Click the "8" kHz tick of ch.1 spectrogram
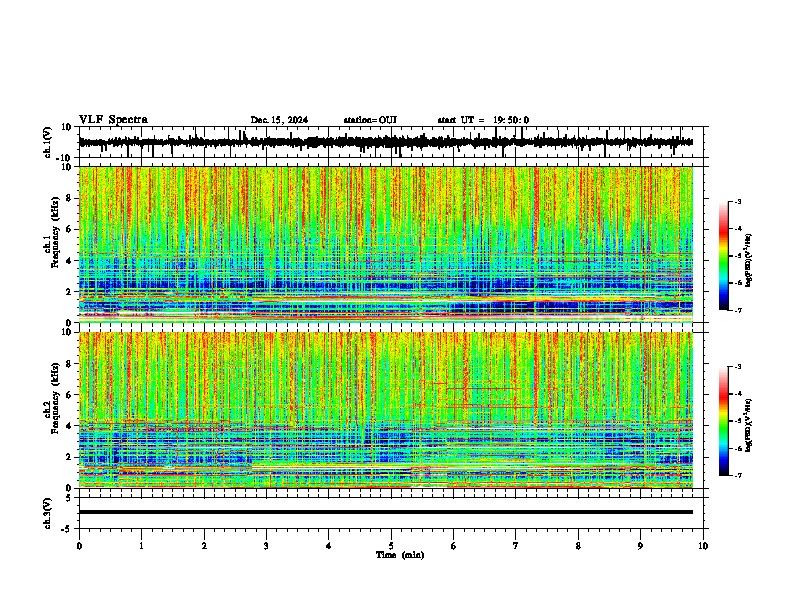 click(x=70, y=198)
